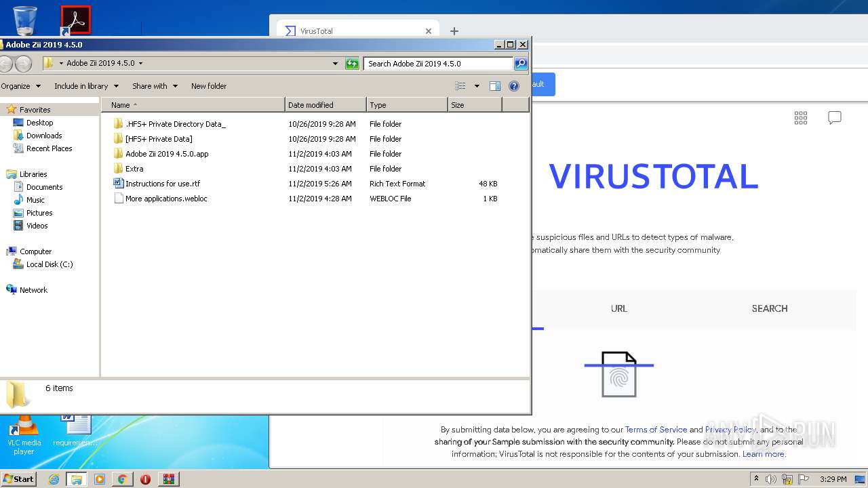
Task: Expand Adobe Zii 2019 4.5.0 breadcrumb arrow
Action: 141,63
